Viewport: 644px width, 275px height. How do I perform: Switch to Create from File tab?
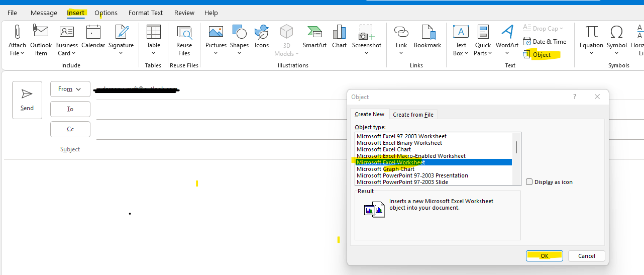(413, 115)
